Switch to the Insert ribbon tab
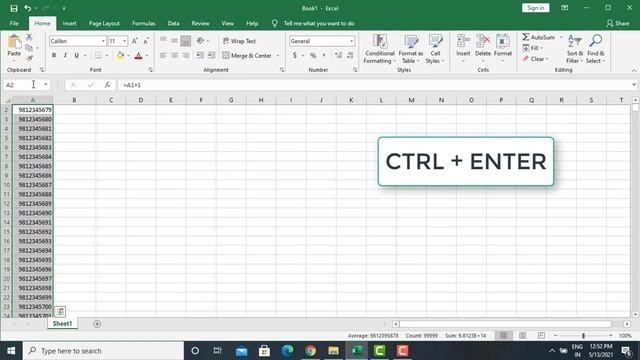The width and height of the screenshot is (640, 360). pyautogui.click(x=69, y=23)
